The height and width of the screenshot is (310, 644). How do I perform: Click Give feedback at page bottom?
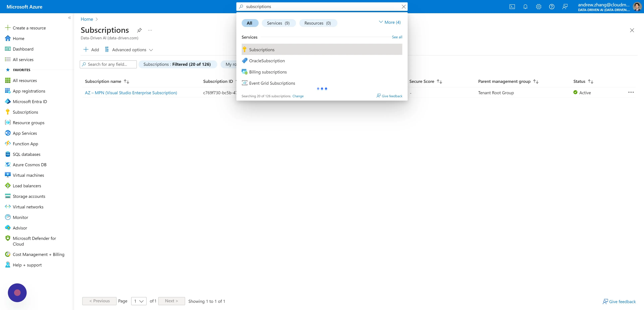pos(619,301)
